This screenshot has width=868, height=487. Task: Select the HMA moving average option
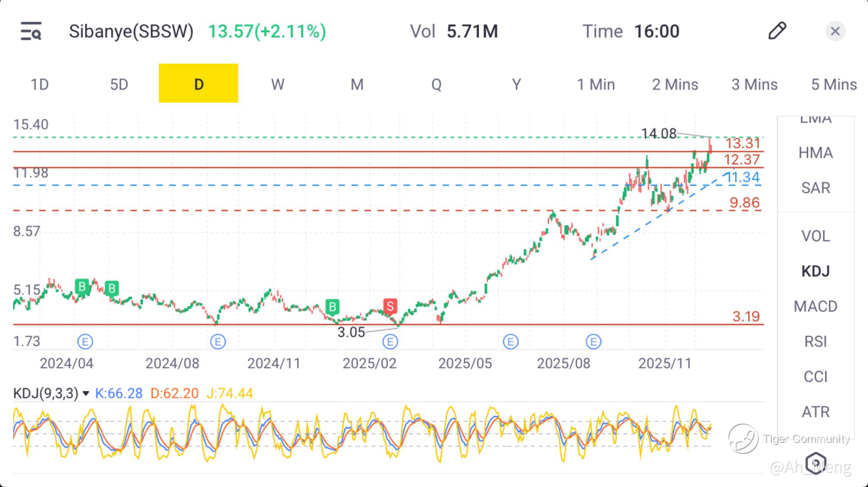pos(815,153)
